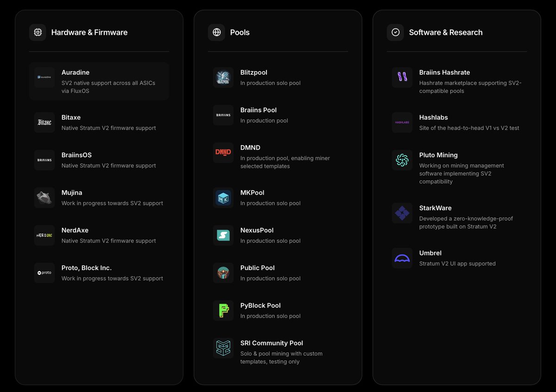
Task: Click the PyBlock Pool green logo icon
Action: (223, 310)
